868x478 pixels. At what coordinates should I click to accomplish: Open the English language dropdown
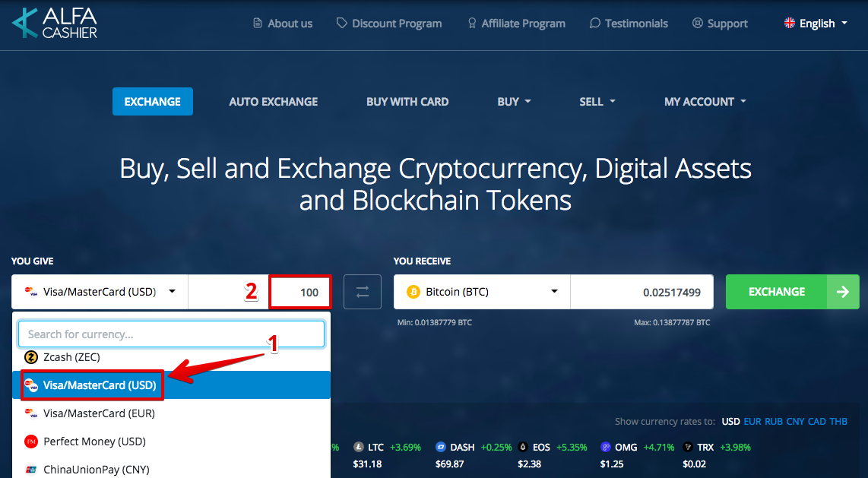(x=816, y=24)
